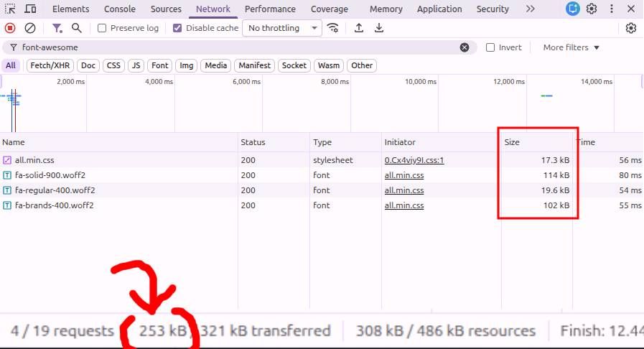644x349 pixels.
Task: Filter requests by Font type
Action: coord(160,65)
